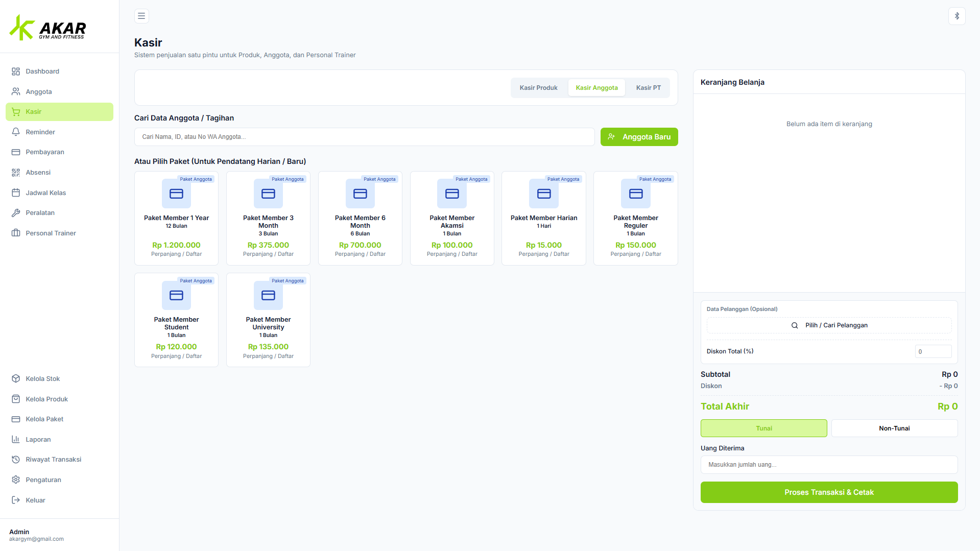Click the Bluetooth icon at top right
Viewport: 980px width, 551px height.
point(957,16)
